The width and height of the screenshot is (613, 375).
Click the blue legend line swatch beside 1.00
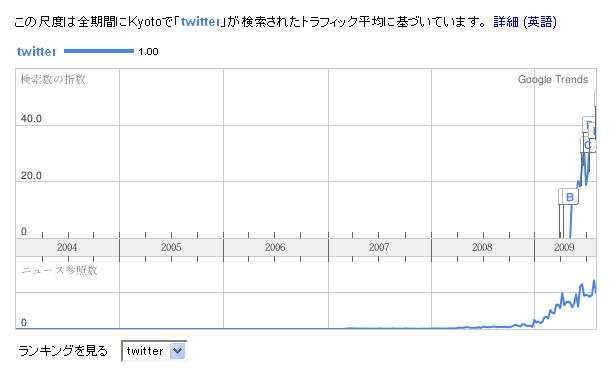(x=99, y=51)
